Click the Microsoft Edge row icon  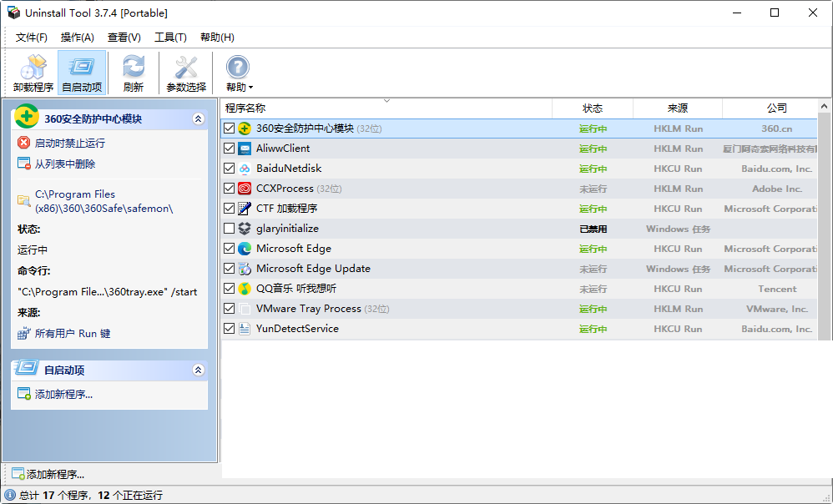click(245, 249)
